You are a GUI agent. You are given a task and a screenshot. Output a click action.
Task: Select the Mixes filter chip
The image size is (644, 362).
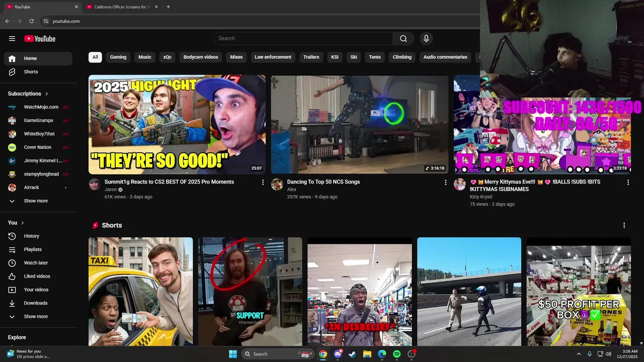pos(236,57)
